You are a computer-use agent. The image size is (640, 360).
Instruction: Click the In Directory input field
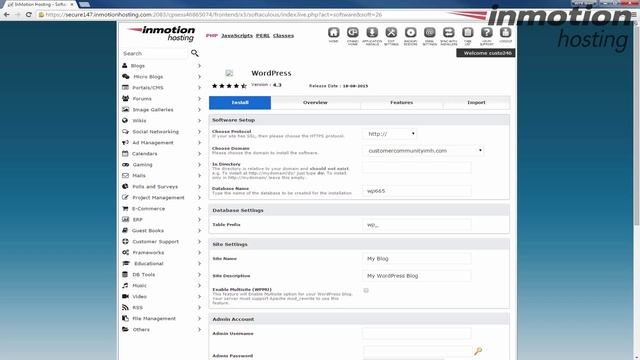417,167
